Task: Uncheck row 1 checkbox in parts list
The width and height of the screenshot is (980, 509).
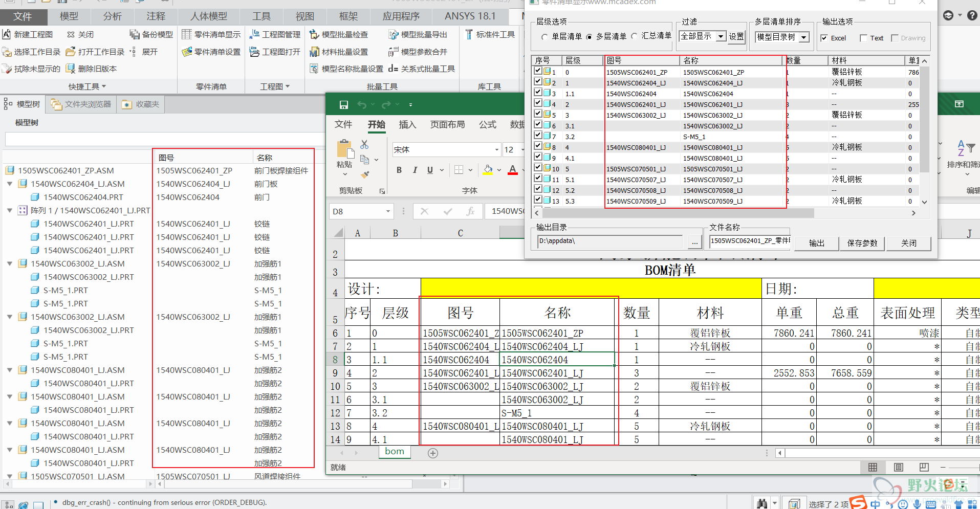Action: click(538, 71)
